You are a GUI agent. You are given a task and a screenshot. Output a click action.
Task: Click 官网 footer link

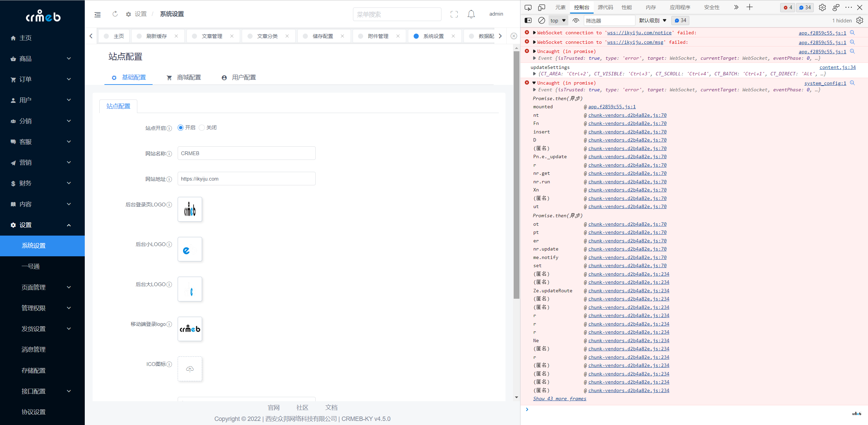(274, 407)
